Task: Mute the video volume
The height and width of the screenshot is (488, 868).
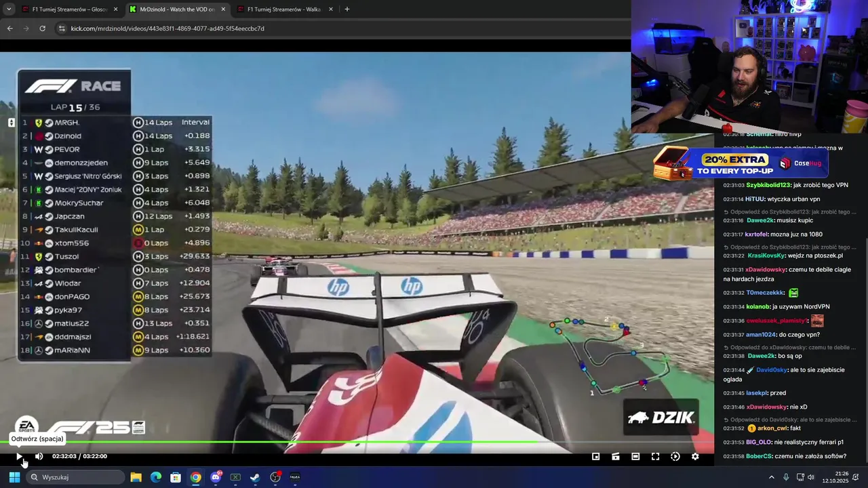Action: [39, 456]
